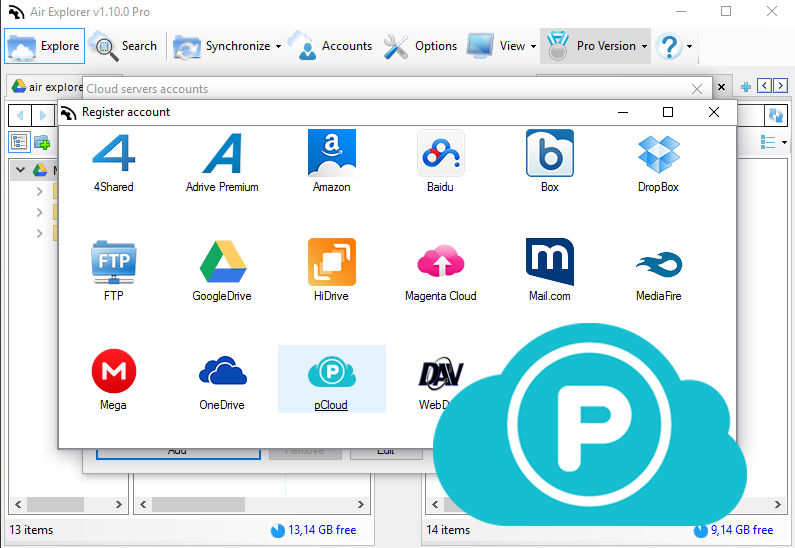This screenshot has height=548, width=795.
Task: Select the 4Shared cloud service icon
Action: (x=114, y=154)
